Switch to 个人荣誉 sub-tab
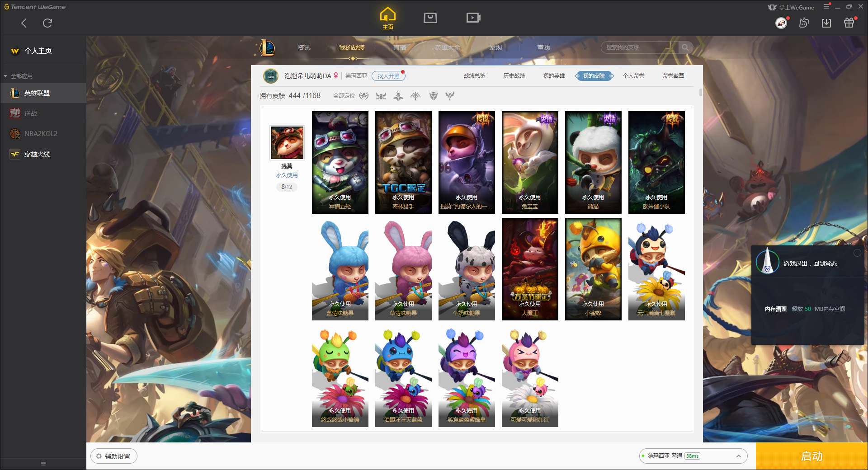This screenshot has width=868, height=470. pyautogui.click(x=633, y=76)
